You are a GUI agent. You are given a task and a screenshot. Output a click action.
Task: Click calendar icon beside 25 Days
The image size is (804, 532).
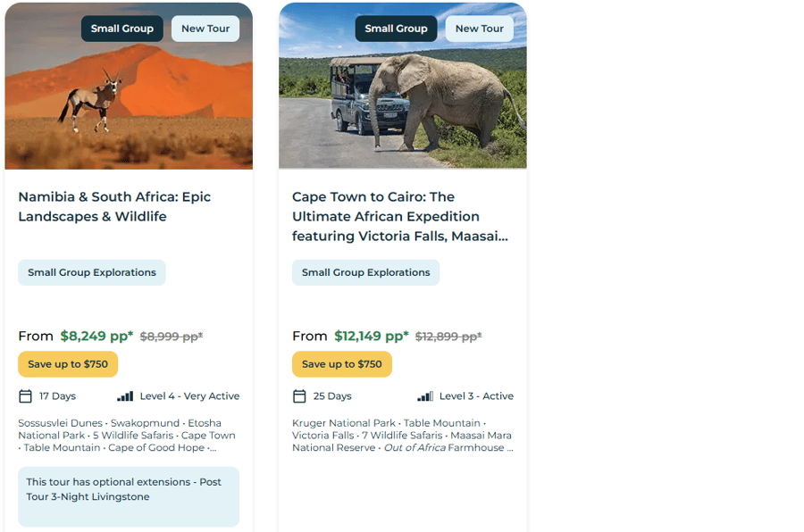(x=299, y=396)
